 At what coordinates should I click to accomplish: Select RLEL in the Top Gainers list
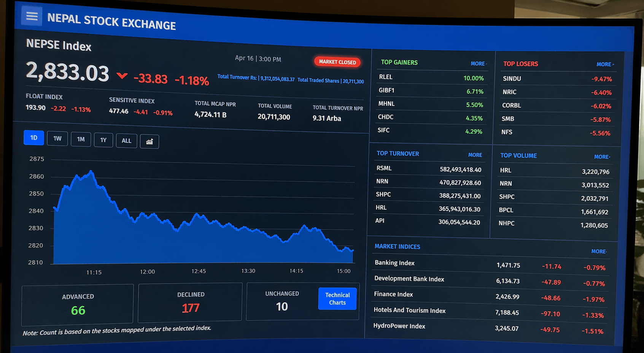tap(386, 77)
